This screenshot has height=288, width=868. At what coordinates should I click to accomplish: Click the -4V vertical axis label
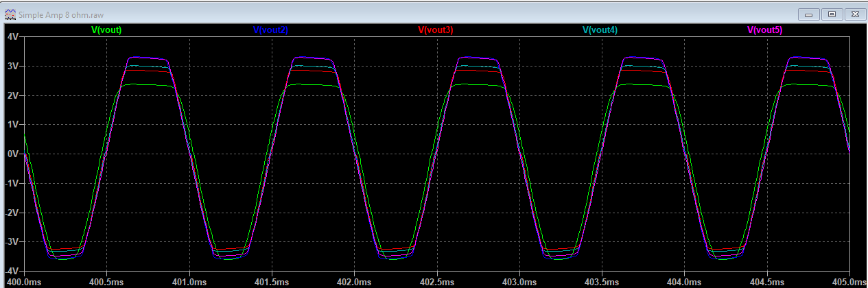click(12, 272)
